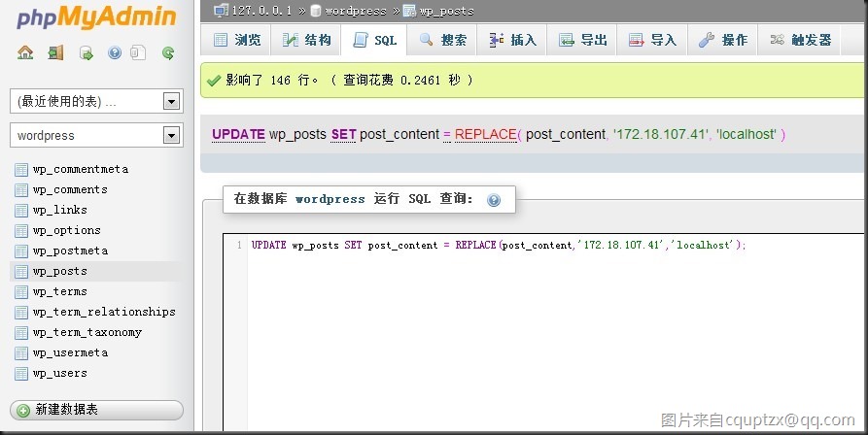
Task: Click the wp_links table icon
Action: 21,211
